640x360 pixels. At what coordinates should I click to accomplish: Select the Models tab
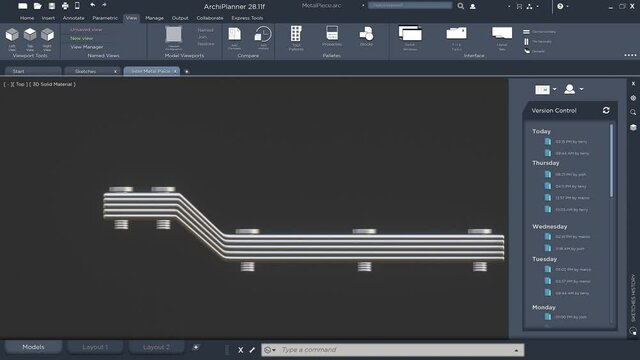pyautogui.click(x=33, y=347)
